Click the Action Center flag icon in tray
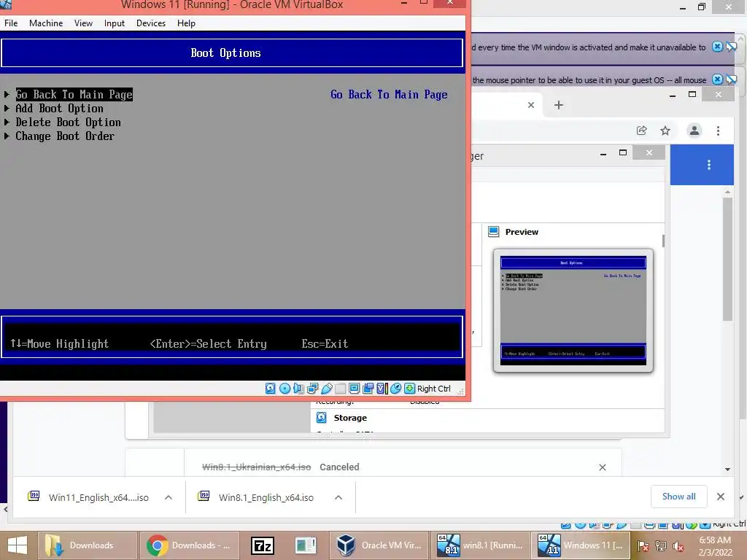 pyautogui.click(x=643, y=546)
